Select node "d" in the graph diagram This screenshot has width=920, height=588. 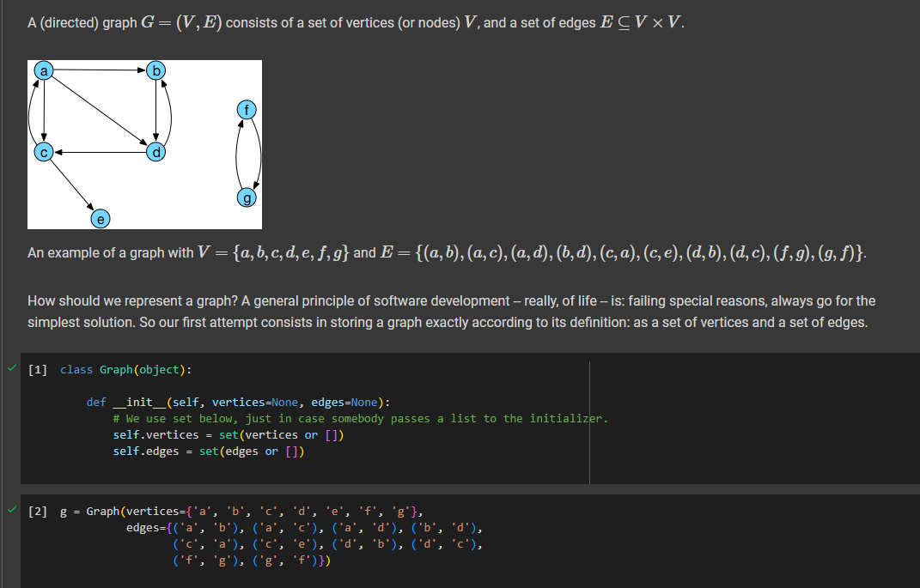pyautogui.click(x=156, y=152)
